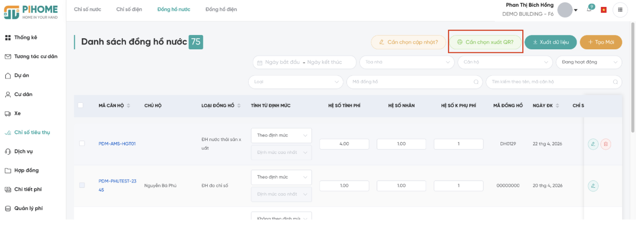Click the Tạo Mới button

pyautogui.click(x=601, y=42)
